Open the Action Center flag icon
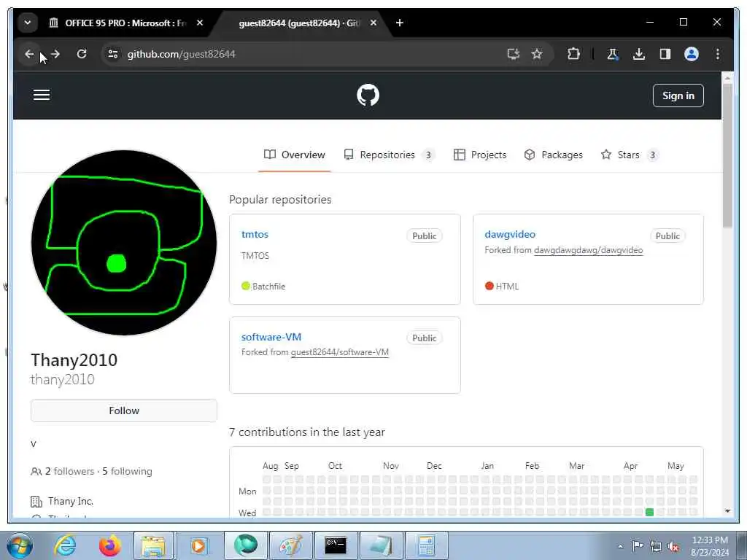The image size is (747, 560). point(638,546)
